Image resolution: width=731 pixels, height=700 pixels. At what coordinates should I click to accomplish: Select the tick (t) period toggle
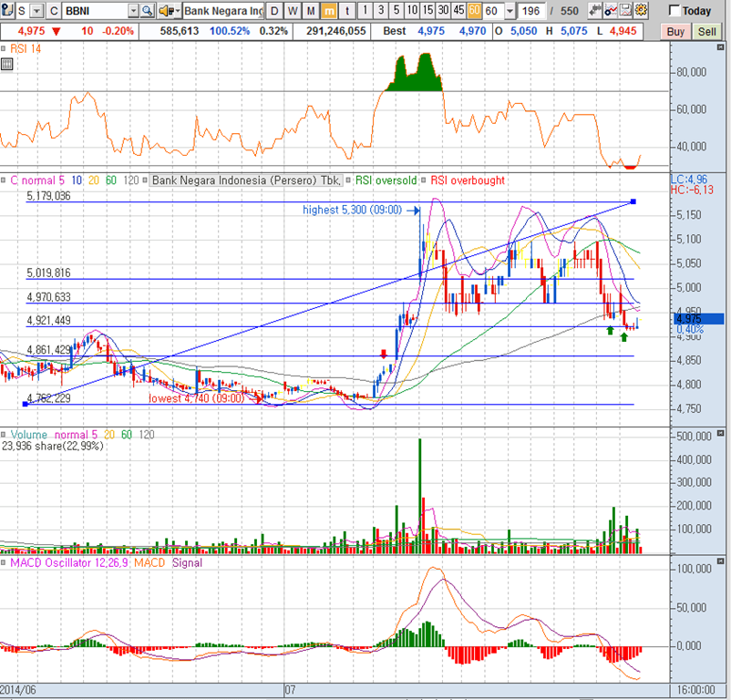click(347, 10)
